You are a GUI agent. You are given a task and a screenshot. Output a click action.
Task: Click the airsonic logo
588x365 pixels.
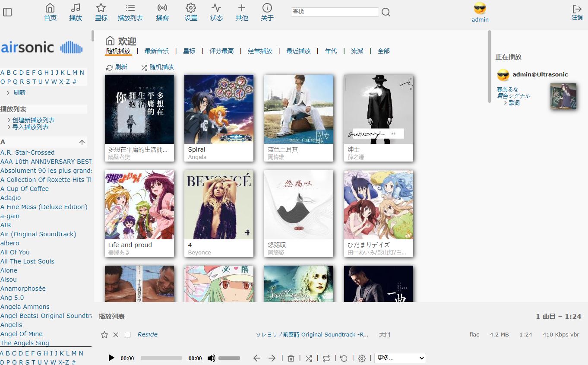click(42, 48)
